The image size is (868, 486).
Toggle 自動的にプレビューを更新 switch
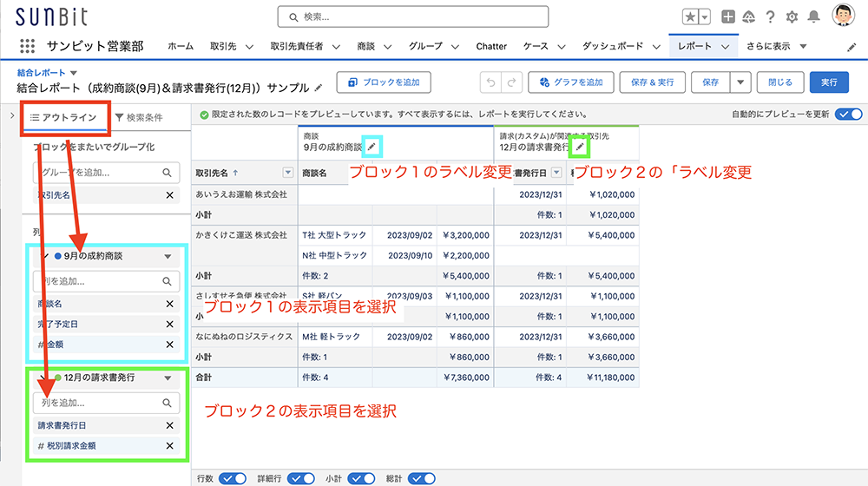(849, 114)
